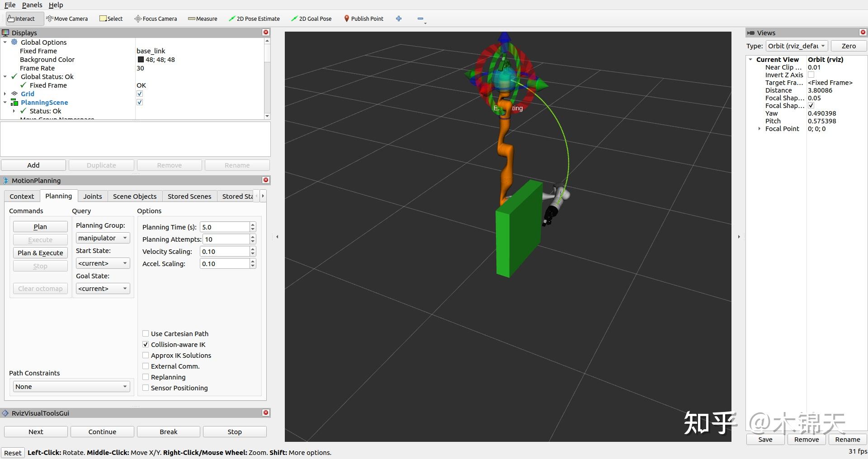
Task: Collapse the Global Options tree item
Action: (x=5, y=42)
